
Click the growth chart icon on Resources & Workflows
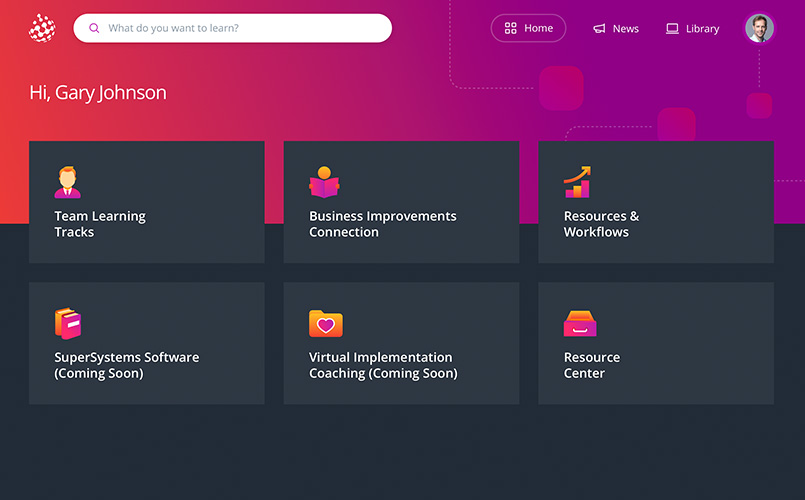(x=577, y=182)
